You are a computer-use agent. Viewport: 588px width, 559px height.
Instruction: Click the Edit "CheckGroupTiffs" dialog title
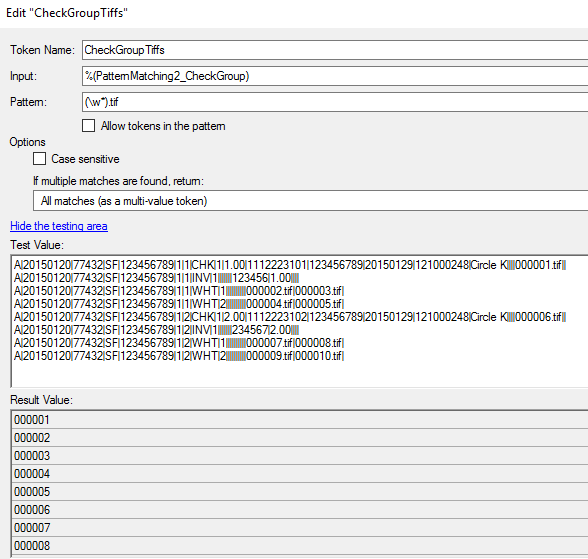[x=67, y=13]
